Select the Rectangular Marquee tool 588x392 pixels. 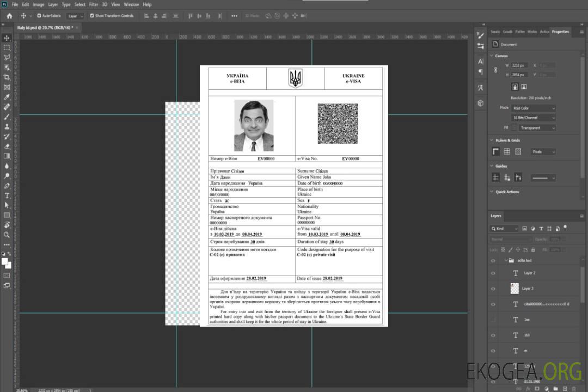pos(7,48)
